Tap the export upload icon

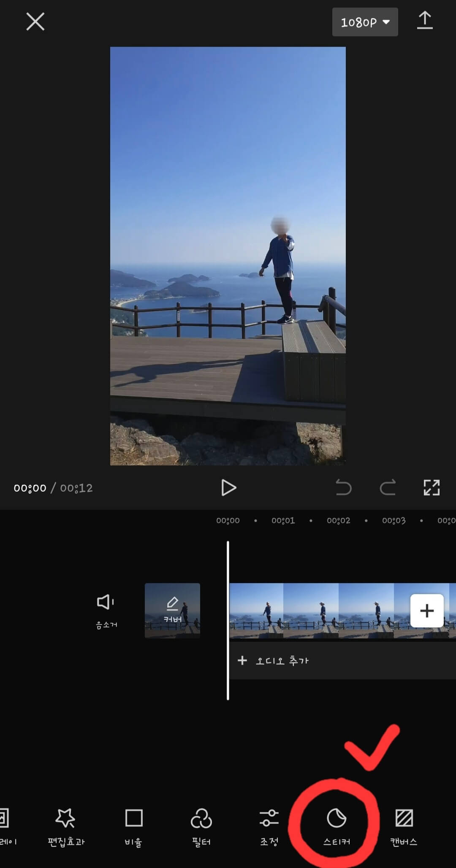coord(425,21)
